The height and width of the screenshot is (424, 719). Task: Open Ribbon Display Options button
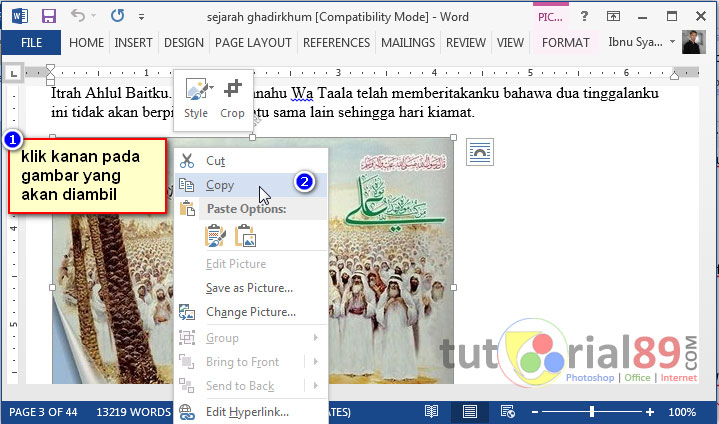pos(613,17)
